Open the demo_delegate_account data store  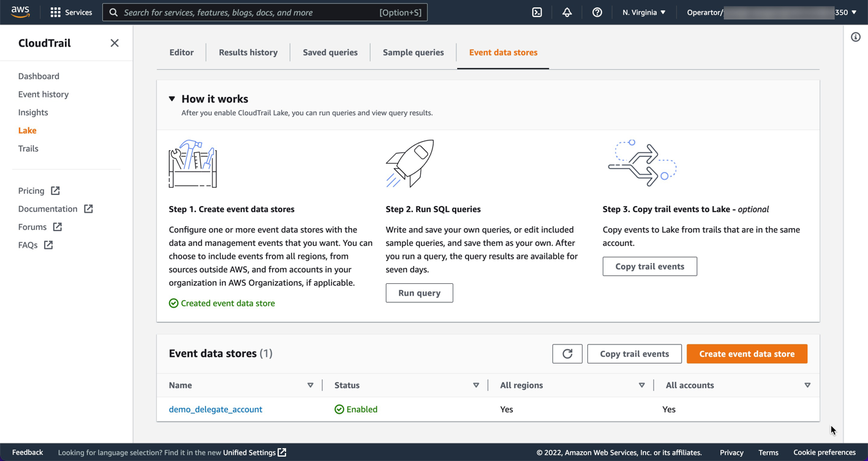(x=216, y=410)
